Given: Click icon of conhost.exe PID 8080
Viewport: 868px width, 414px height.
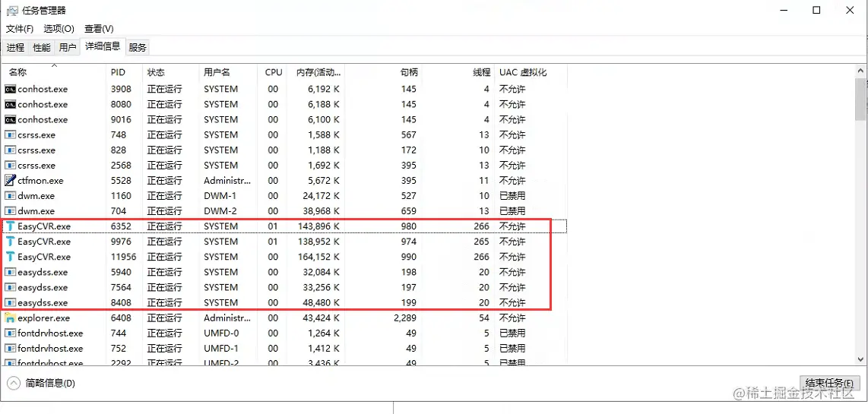Looking at the screenshot, I should (10, 105).
